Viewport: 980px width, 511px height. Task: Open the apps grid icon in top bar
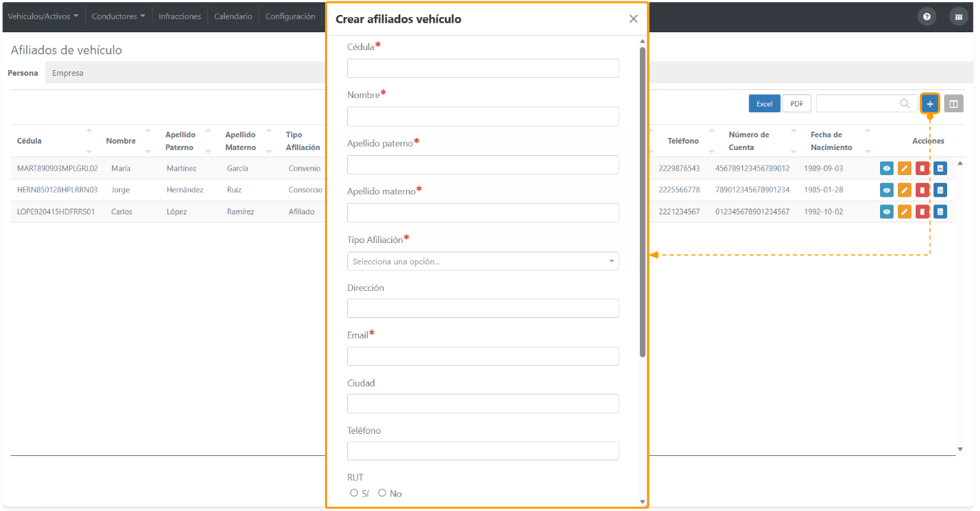[x=959, y=16]
